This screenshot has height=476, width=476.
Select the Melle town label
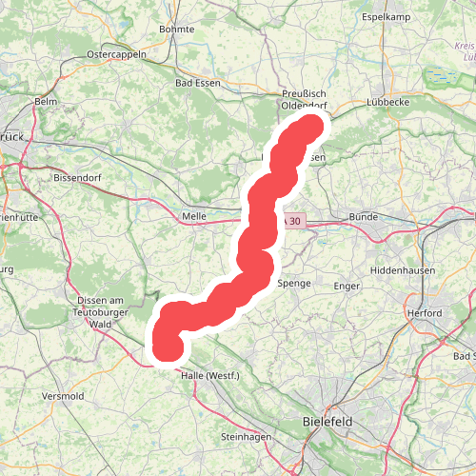coord(194,216)
